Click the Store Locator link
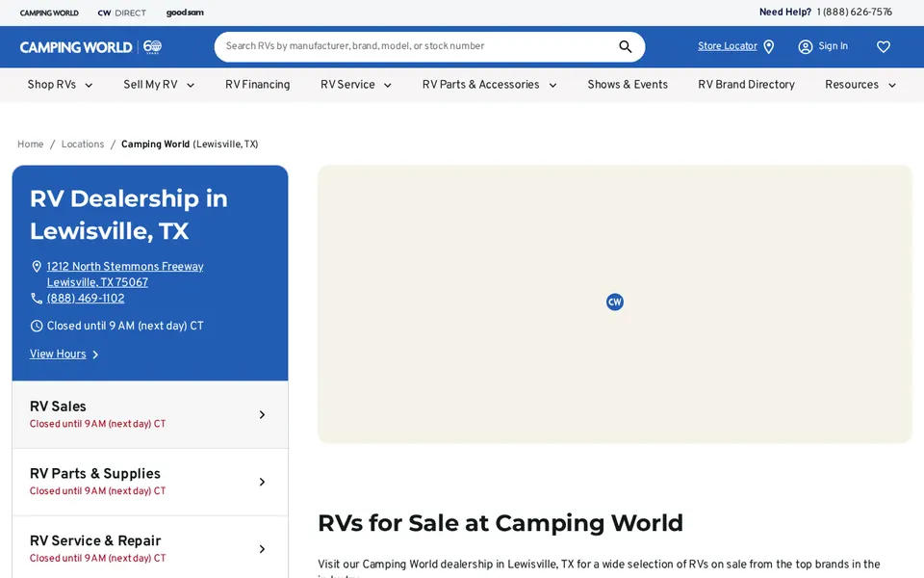The width and height of the screenshot is (924, 578). pos(728,46)
